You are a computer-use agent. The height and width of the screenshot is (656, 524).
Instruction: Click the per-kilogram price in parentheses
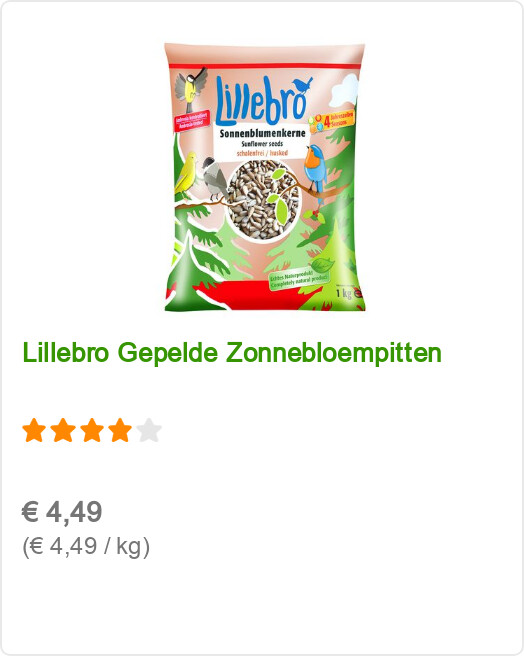(86, 546)
